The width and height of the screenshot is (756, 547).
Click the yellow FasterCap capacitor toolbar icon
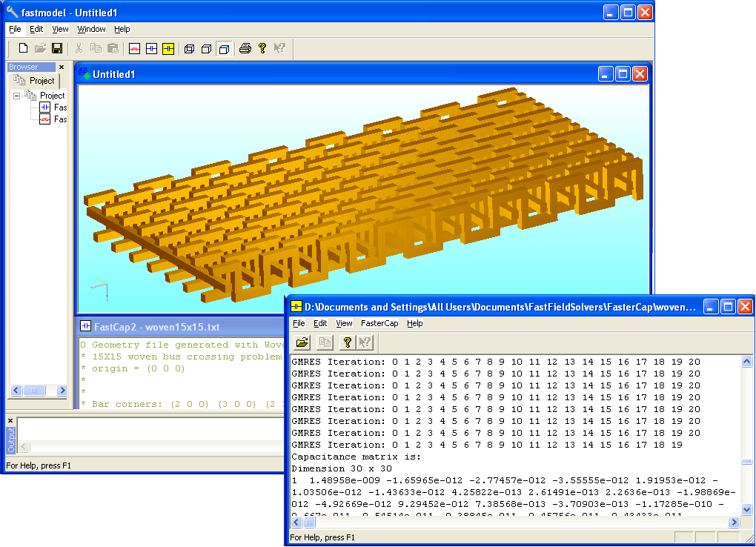coord(168,49)
